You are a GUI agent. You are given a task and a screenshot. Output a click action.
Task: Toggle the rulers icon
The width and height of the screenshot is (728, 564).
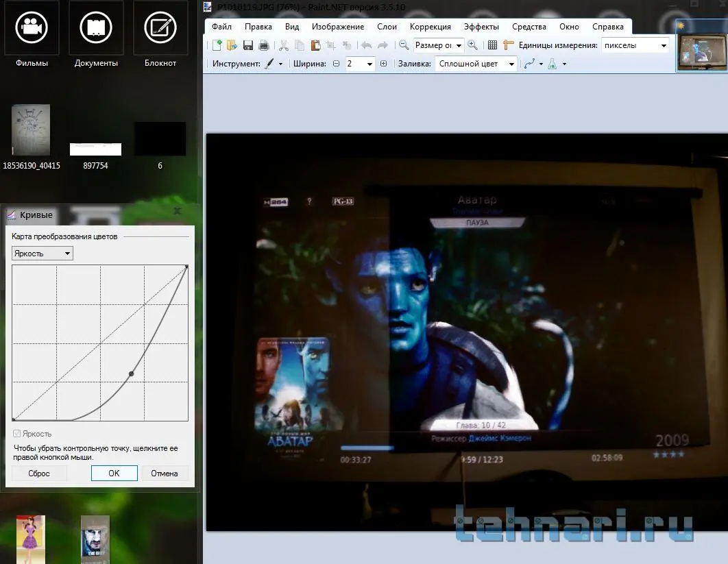click(x=509, y=45)
